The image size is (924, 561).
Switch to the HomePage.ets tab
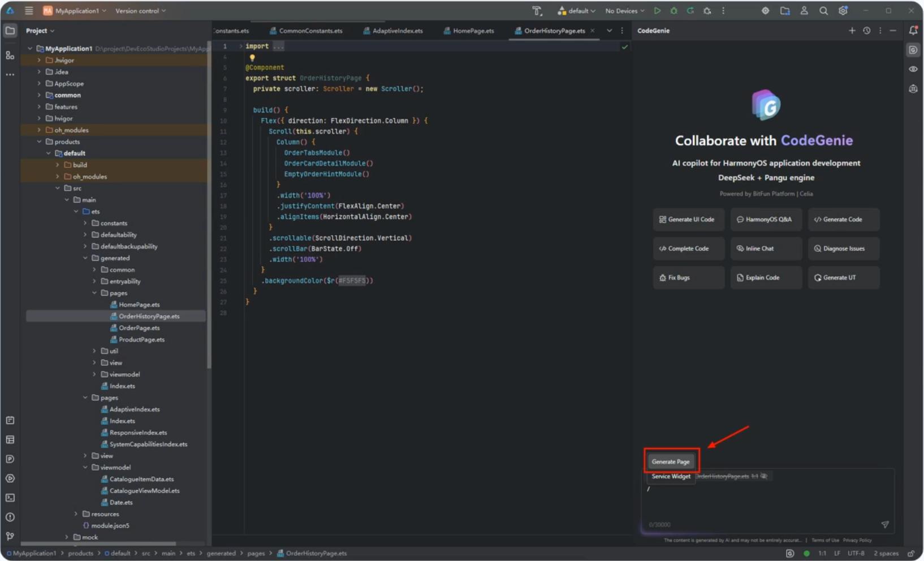coord(469,31)
